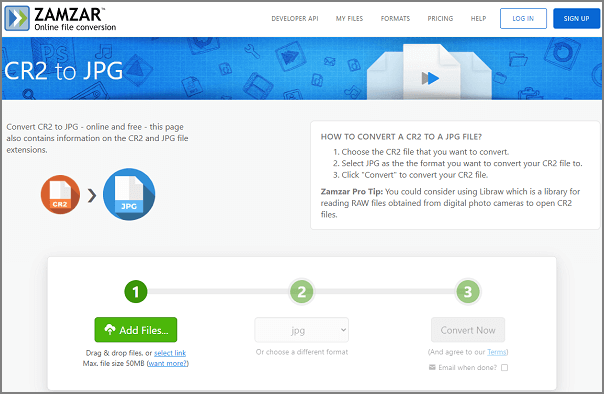The image size is (604, 394).
Task: Click the green Add Files button
Action: click(136, 330)
